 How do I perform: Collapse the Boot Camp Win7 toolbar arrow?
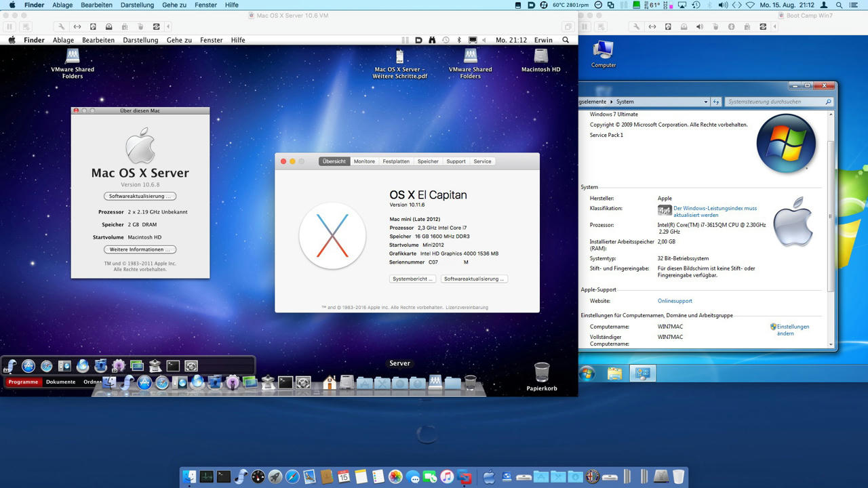[x=776, y=26]
